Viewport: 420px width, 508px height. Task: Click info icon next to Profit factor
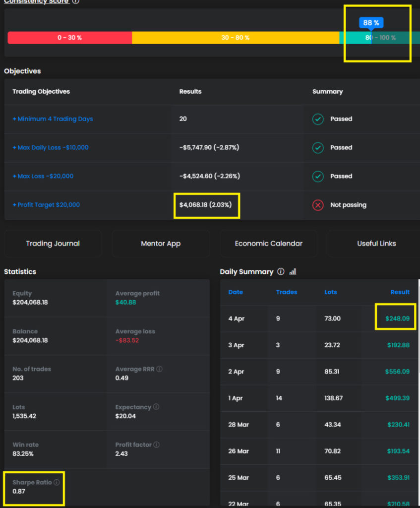coord(157,444)
